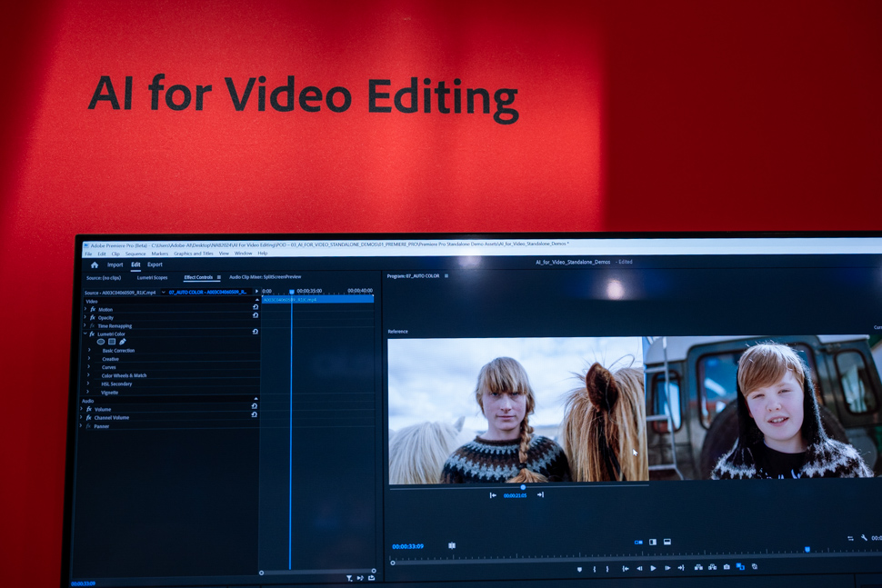Go to the Home screen icon
Viewport: 882px width, 588px height.
[x=95, y=264]
